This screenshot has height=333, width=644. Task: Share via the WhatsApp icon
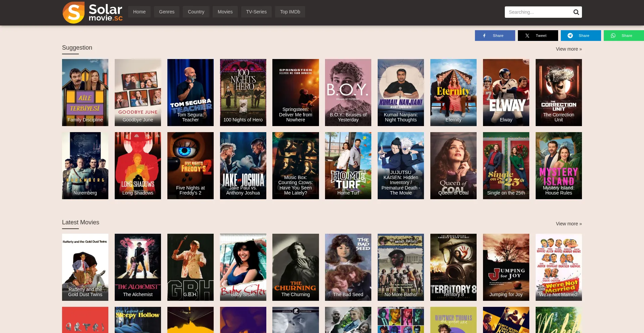point(624,36)
